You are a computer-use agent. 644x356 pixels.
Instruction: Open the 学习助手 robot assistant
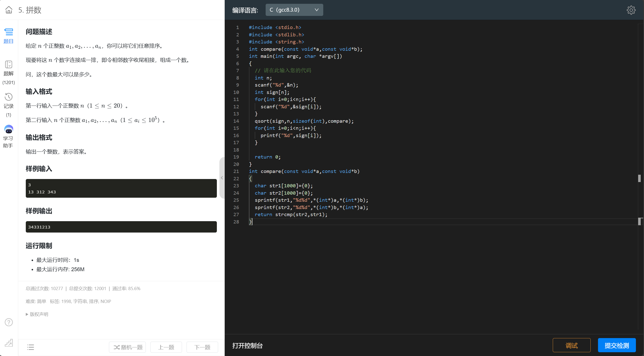pyautogui.click(x=9, y=129)
